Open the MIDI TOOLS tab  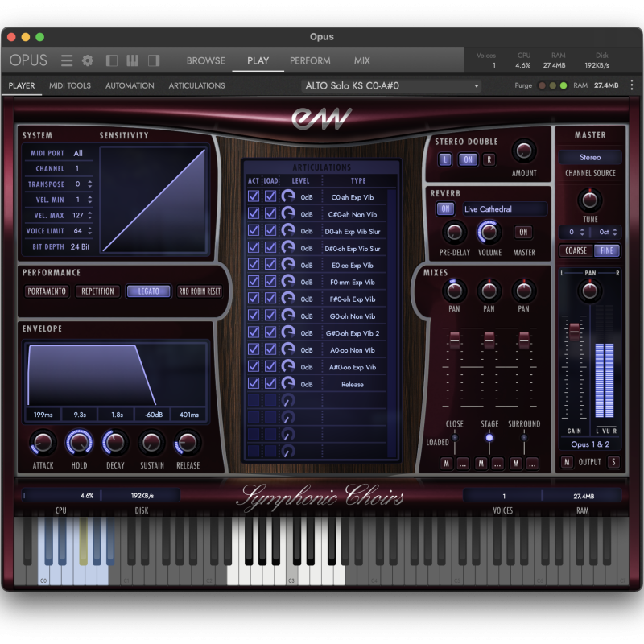click(70, 85)
